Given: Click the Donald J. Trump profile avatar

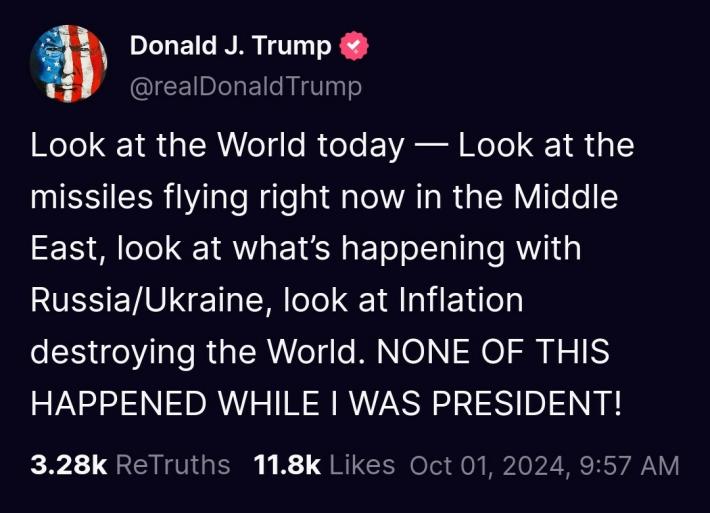Looking at the screenshot, I should tap(69, 64).
